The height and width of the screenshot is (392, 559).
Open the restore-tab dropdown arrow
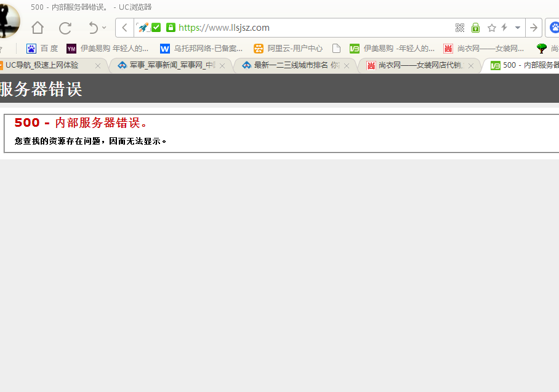104,28
